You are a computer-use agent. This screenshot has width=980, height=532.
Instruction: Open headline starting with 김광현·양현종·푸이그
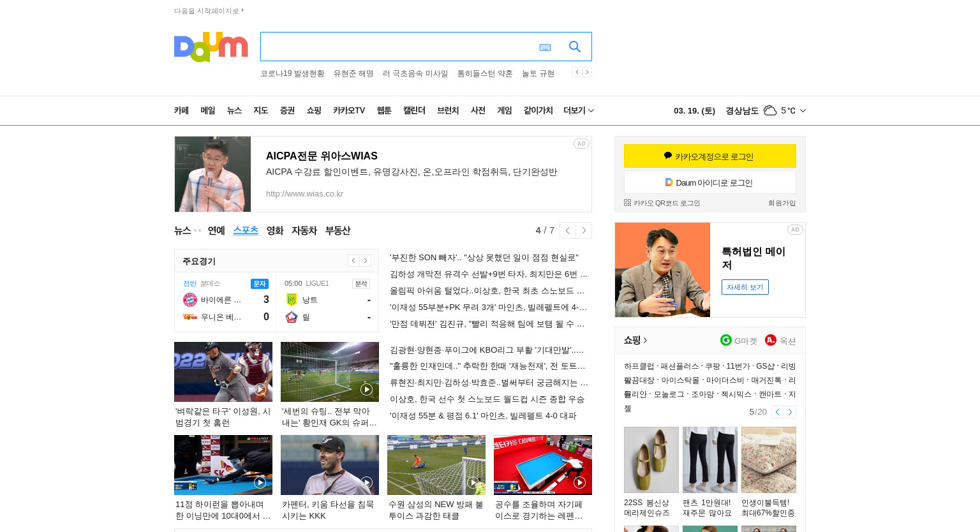click(x=487, y=350)
